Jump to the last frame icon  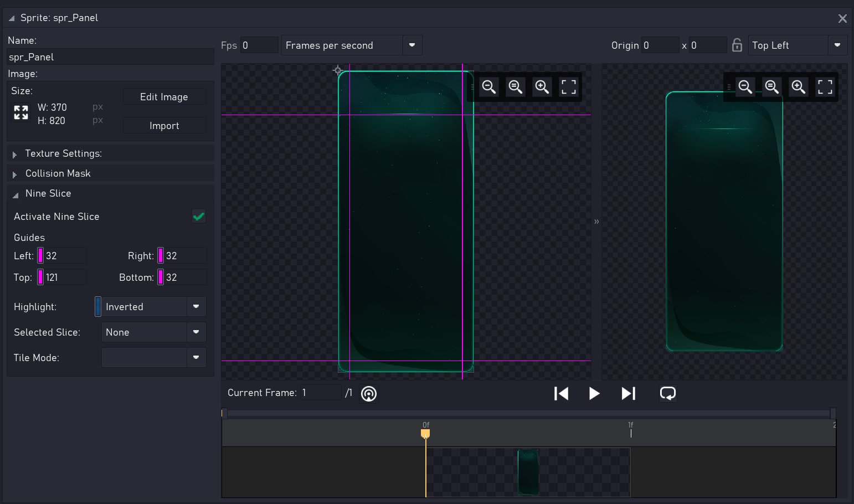(x=629, y=393)
